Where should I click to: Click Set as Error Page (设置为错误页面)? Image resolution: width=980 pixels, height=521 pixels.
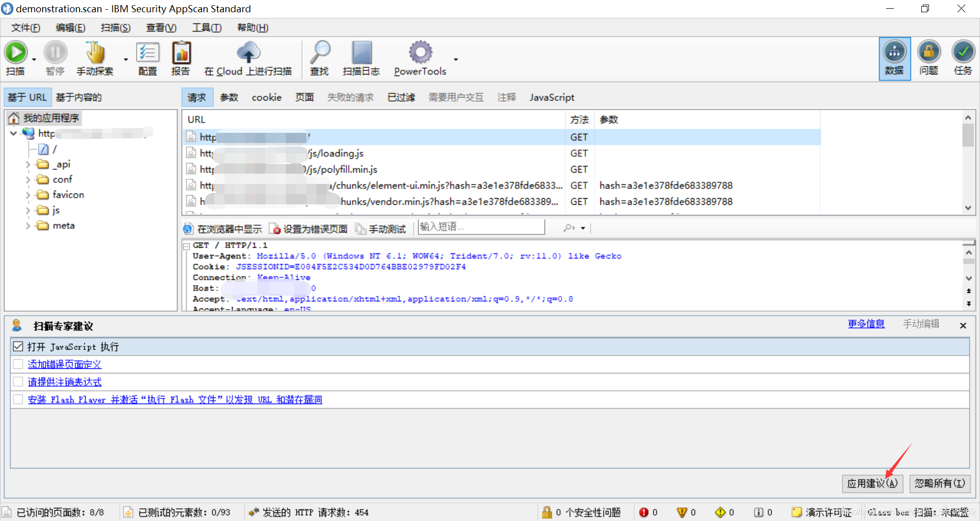tap(309, 229)
